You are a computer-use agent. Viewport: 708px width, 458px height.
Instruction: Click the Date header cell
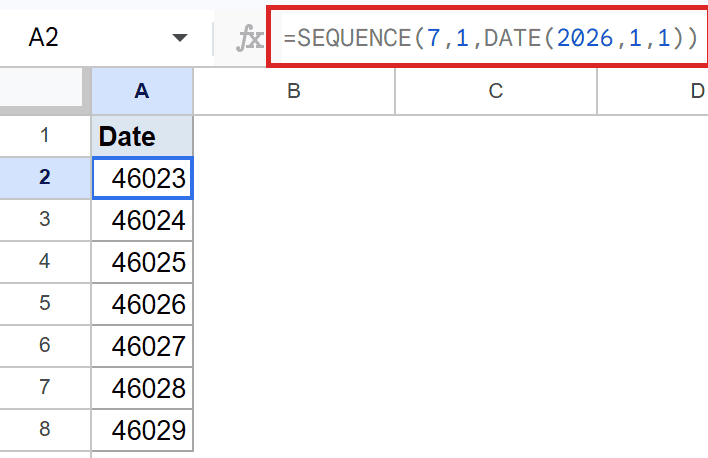(142, 136)
